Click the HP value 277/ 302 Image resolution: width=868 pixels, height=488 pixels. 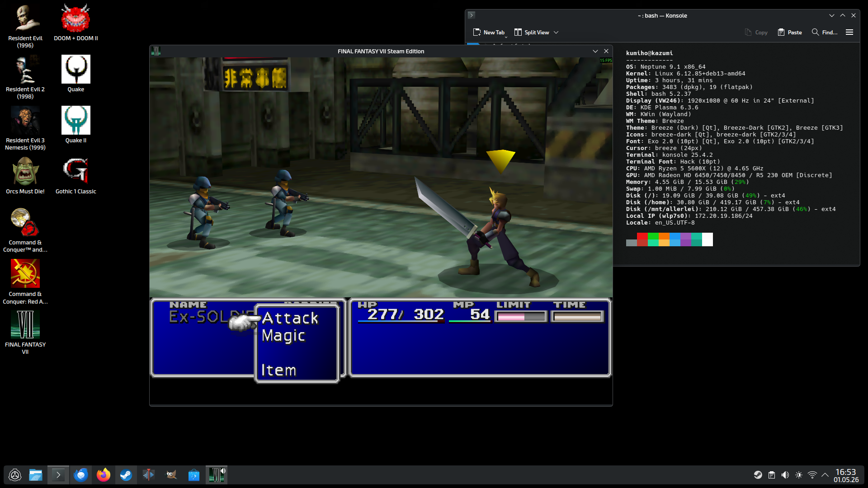pos(406,314)
